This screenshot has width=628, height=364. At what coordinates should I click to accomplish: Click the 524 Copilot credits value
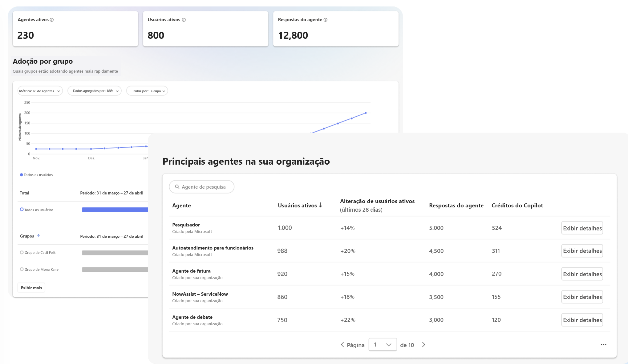coord(497,228)
